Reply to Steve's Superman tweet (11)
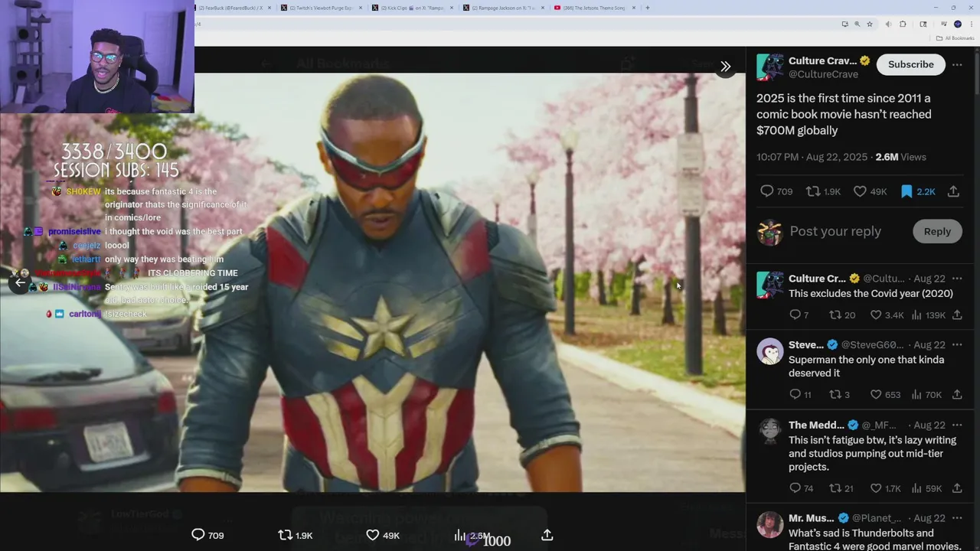This screenshot has height=551, width=980. pyautogui.click(x=800, y=395)
